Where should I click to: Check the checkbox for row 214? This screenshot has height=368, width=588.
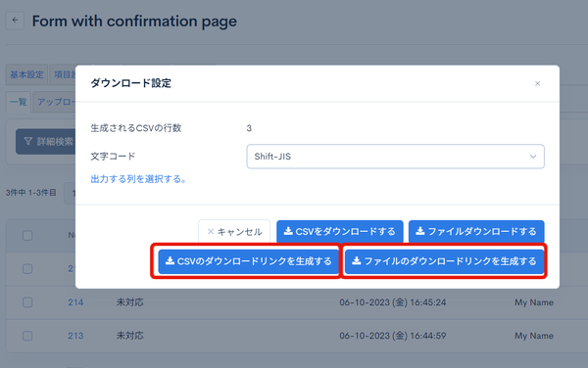click(x=27, y=302)
